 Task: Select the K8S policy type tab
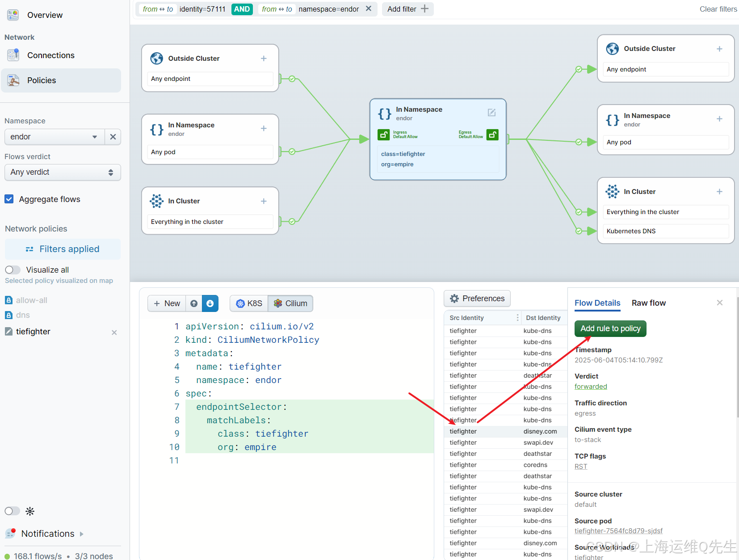click(249, 303)
